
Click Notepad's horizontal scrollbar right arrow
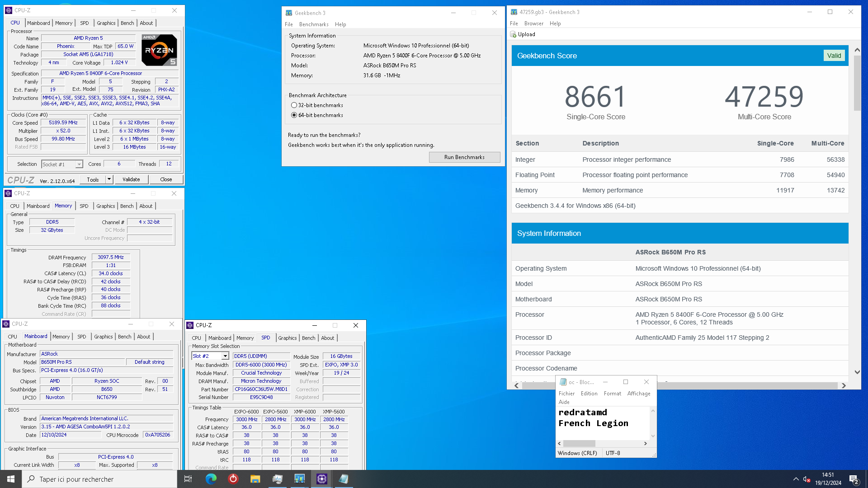(x=646, y=444)
